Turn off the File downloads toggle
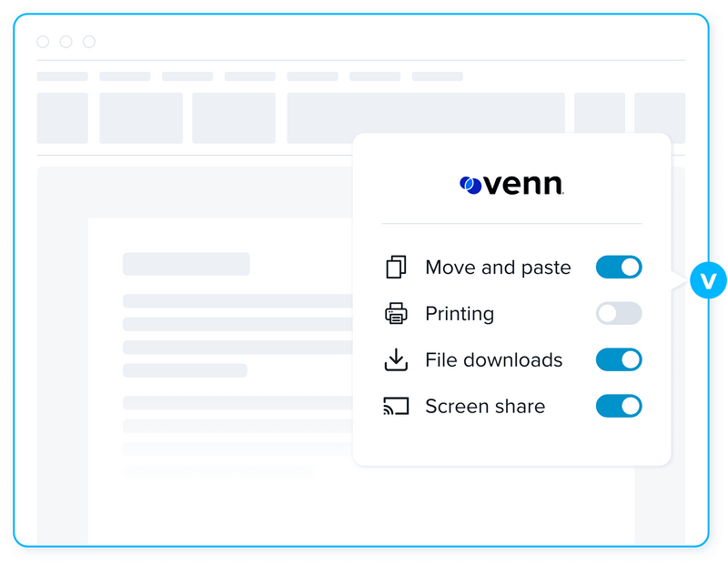Viewport: 728px width, 566px height. pyautogui.click(x=619, y=360)
